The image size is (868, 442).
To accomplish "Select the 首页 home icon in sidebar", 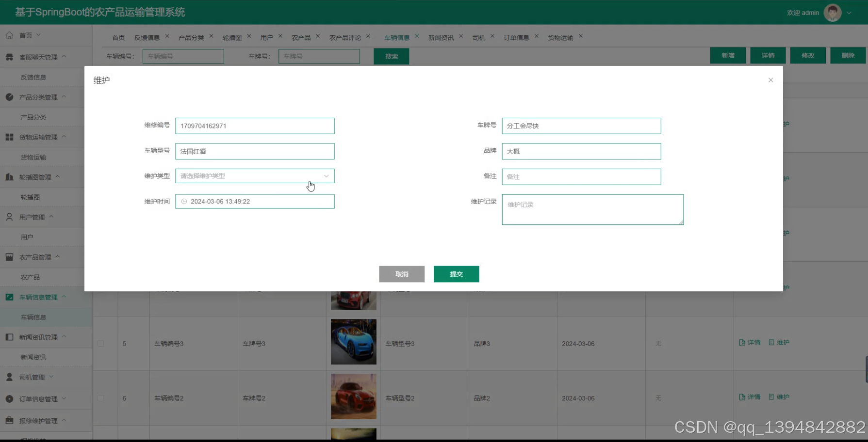I will tap(9, 35).
